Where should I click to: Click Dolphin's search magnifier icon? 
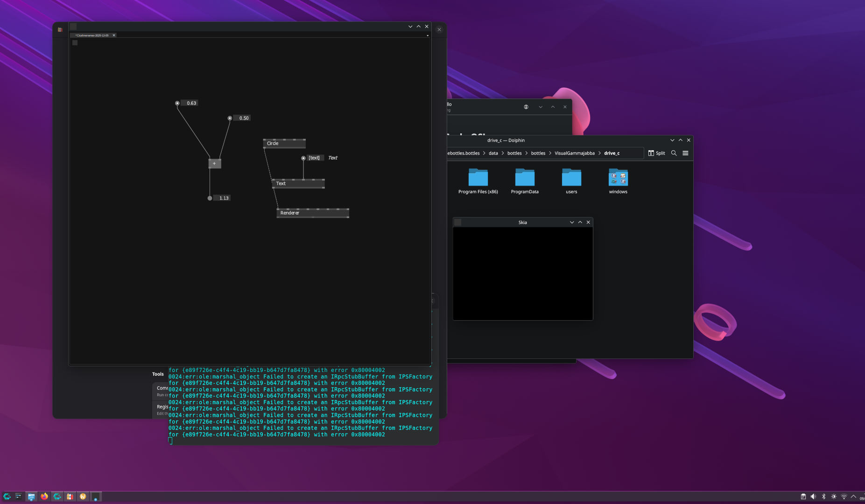coord(674,153)
